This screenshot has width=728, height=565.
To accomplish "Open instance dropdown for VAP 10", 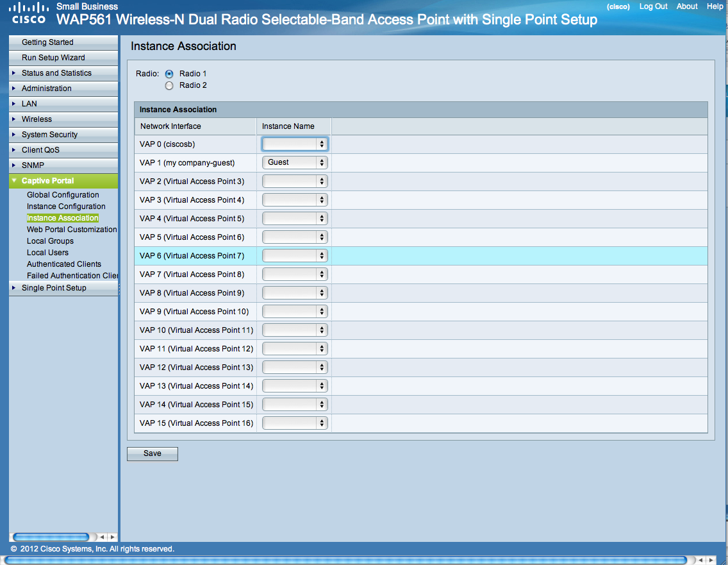I will click(x=295, y=330).
